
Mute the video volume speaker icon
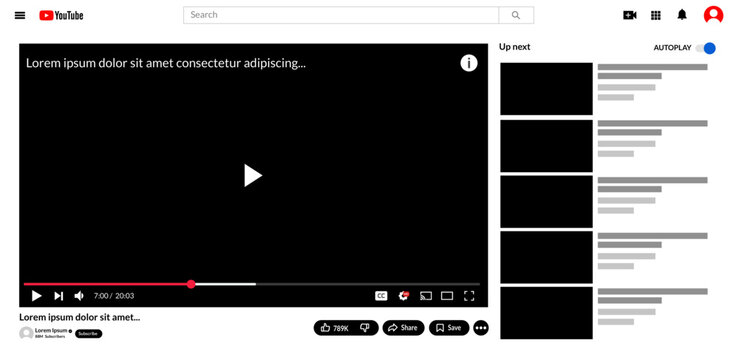click(79, 296)
